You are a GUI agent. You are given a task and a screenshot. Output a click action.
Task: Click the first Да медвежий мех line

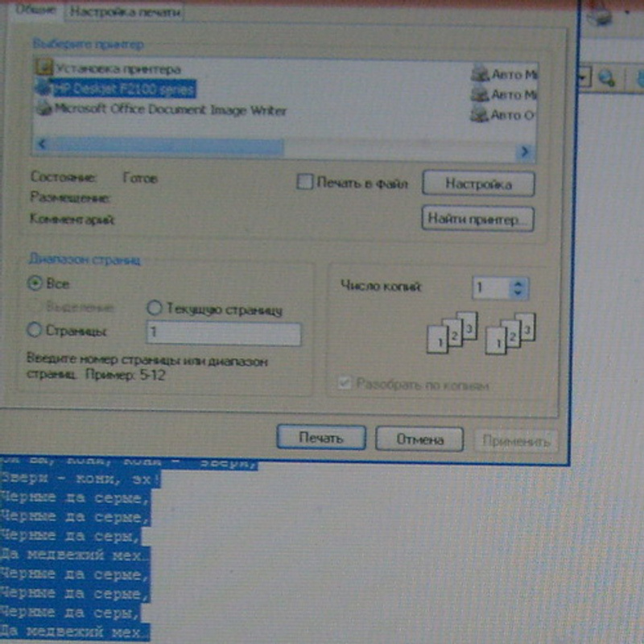click(x=75, y=555)
